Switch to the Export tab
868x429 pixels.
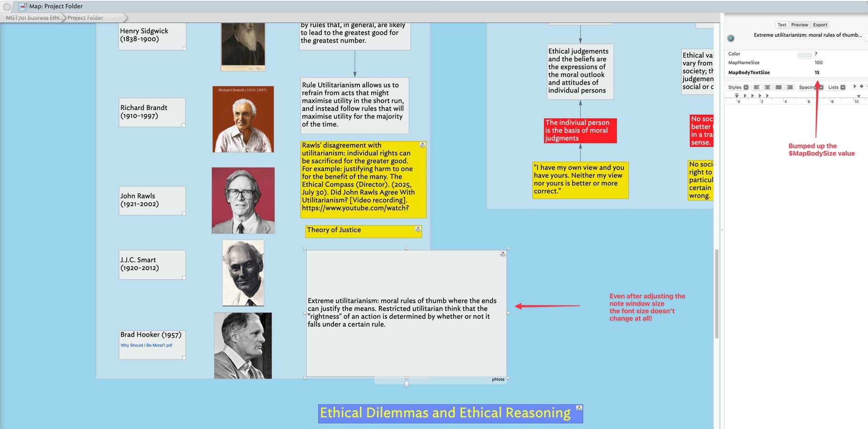[x=820, y=25]
